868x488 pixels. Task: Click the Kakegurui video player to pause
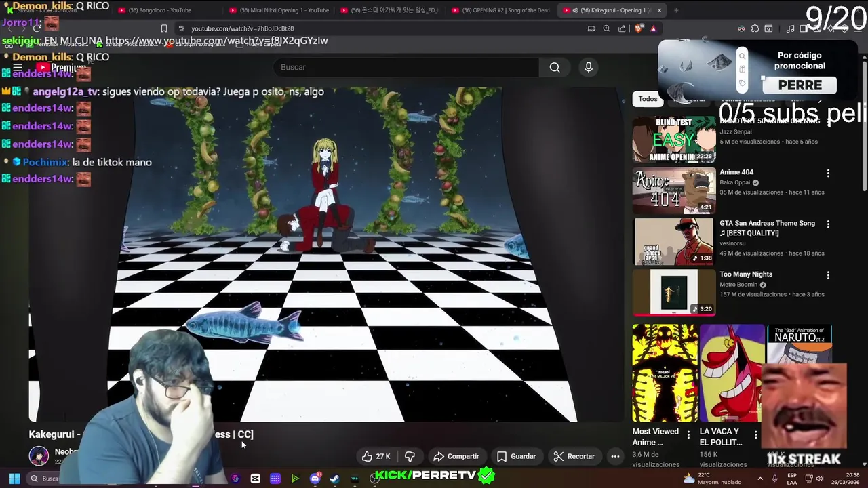pos(325,254)
